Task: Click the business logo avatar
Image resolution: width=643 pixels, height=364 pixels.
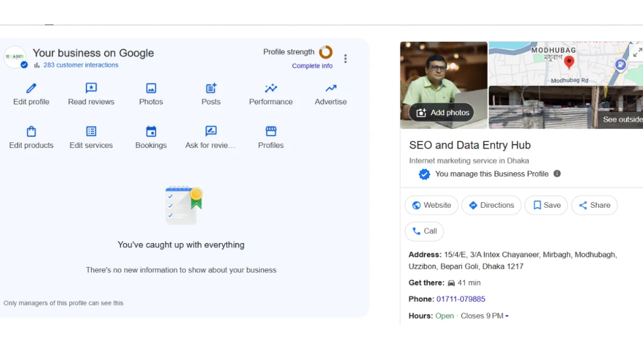Action: (x=14, y=57)
